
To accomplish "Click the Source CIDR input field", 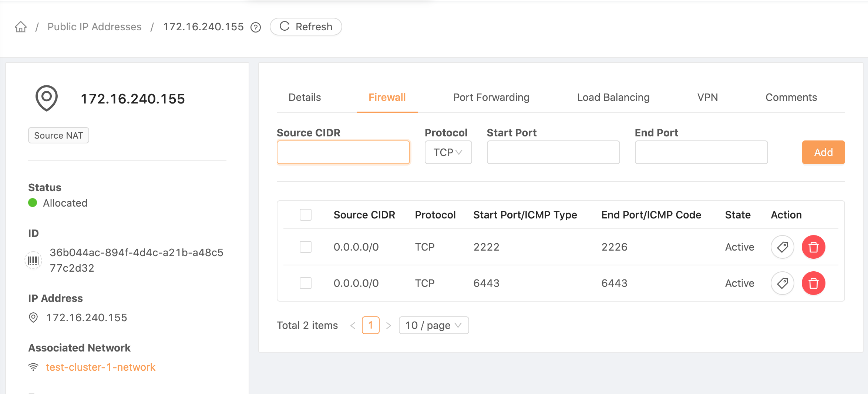I will coord(343,152).
